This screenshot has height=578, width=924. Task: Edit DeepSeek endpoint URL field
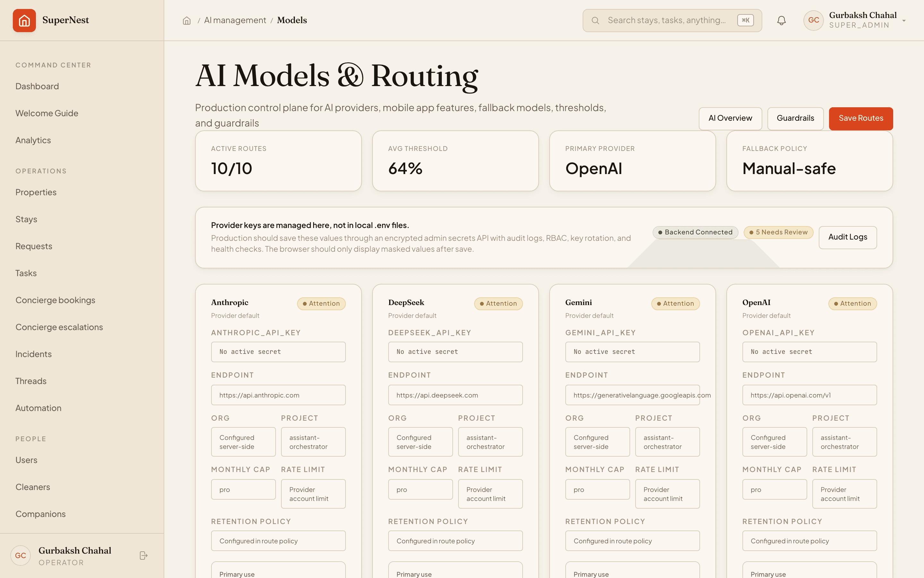coord(456,395)
